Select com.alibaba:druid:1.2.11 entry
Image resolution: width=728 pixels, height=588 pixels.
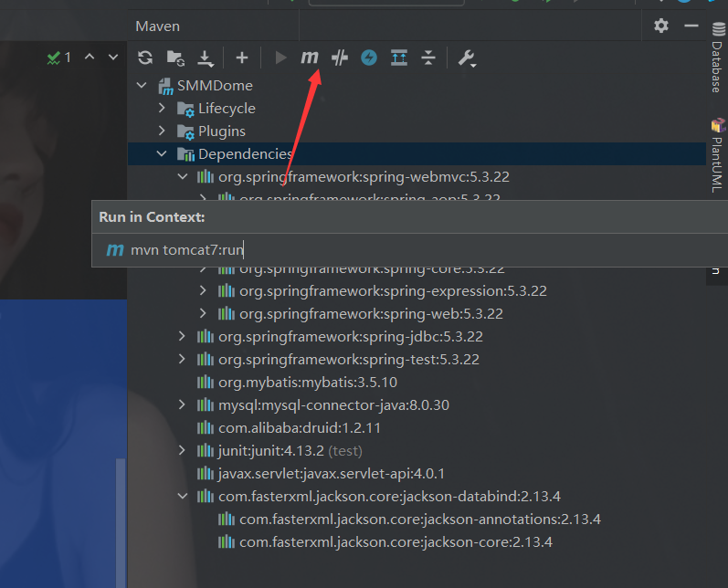click(300, 428)
